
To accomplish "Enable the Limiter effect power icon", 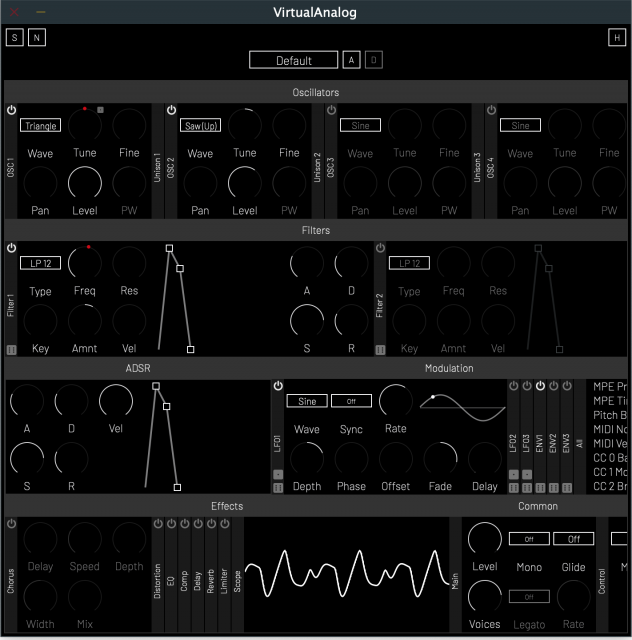I will 225,524.
